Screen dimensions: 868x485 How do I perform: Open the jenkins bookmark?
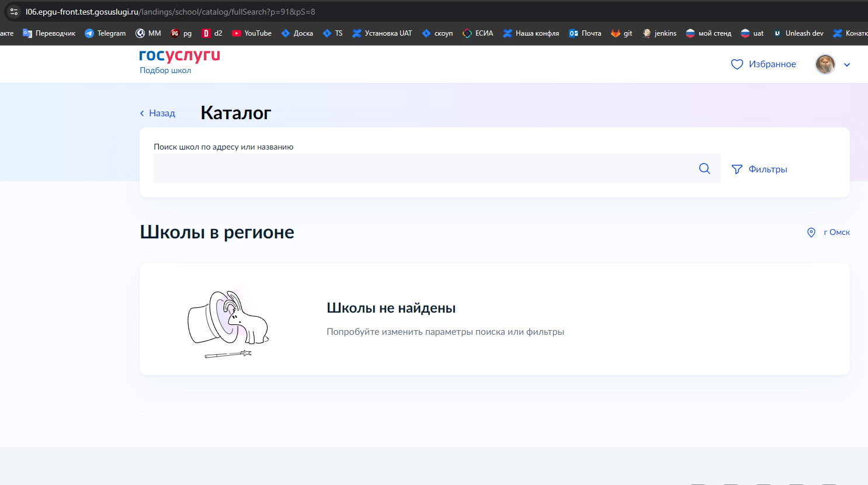[x=659, y=33]
